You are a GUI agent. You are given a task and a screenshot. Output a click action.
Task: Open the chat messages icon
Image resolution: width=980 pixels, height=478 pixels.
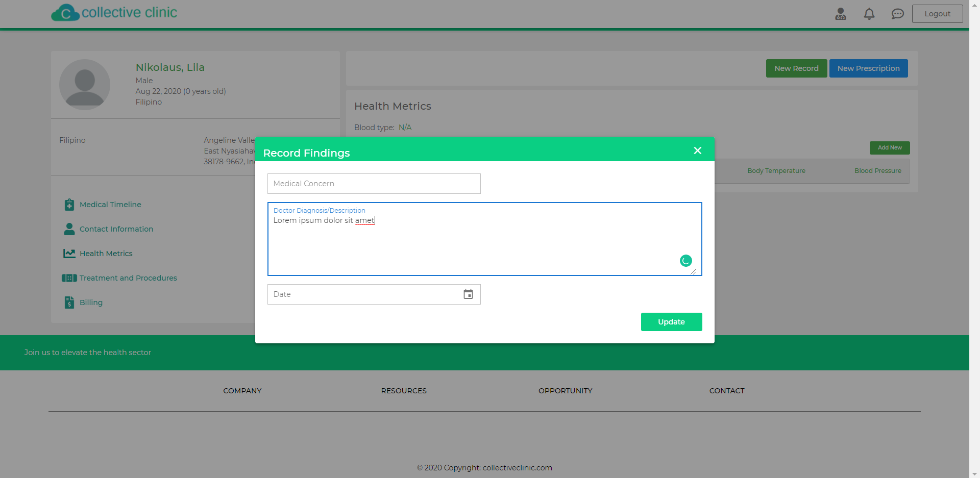898,14
